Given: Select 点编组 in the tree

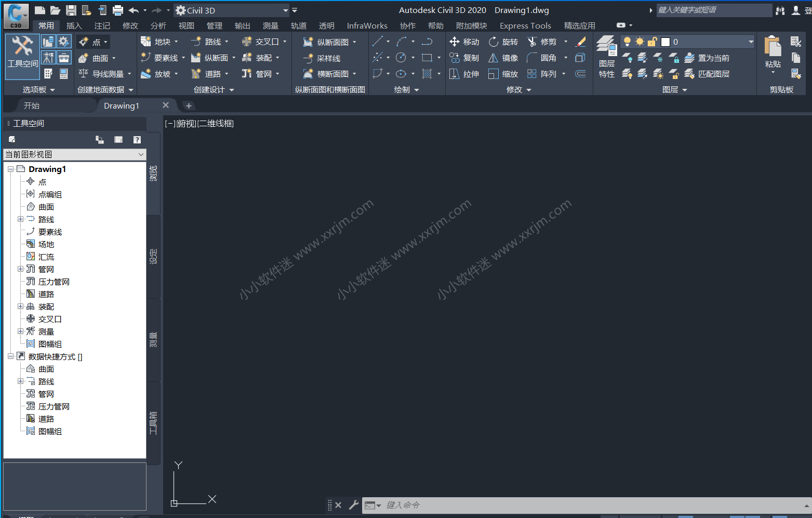Looking at the screenshot, I should 50,194.
